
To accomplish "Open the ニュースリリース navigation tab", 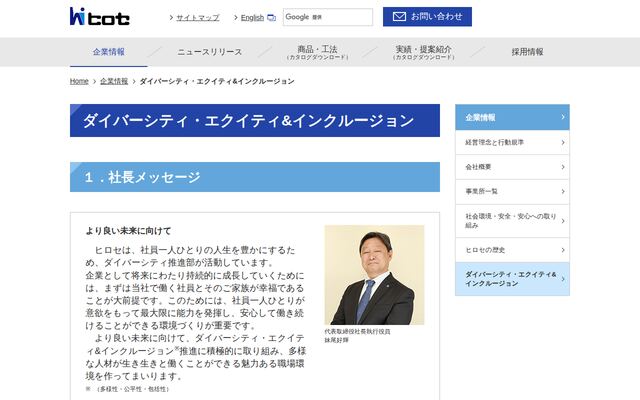I will click(x=210, y=52).
